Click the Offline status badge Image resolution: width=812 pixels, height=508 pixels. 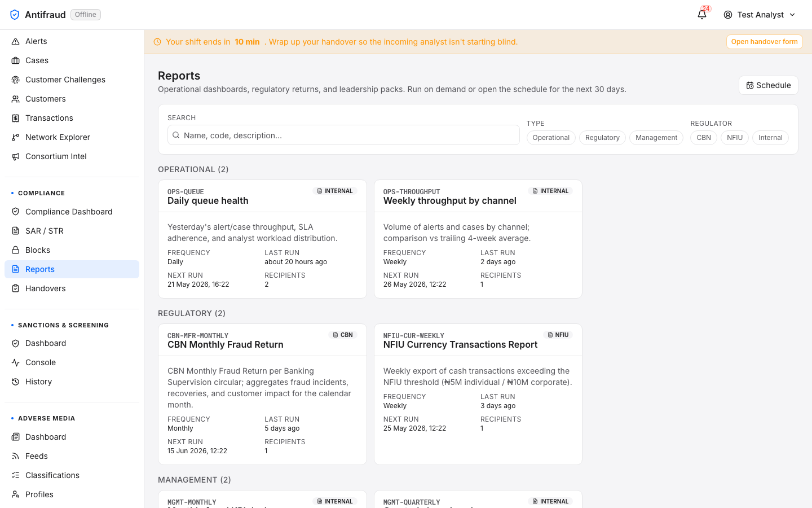click(86, 15)
